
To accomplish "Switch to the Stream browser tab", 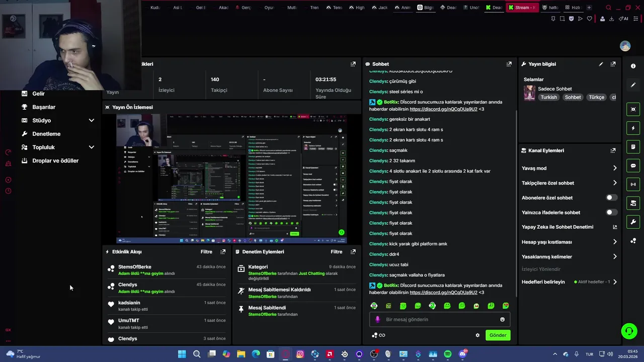I will [x=522, y=8].
